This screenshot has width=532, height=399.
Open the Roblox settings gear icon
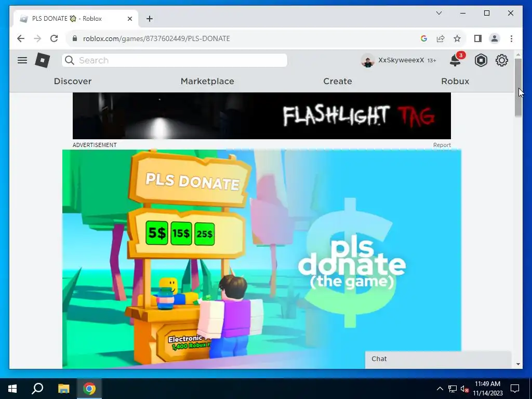point(501,60)
